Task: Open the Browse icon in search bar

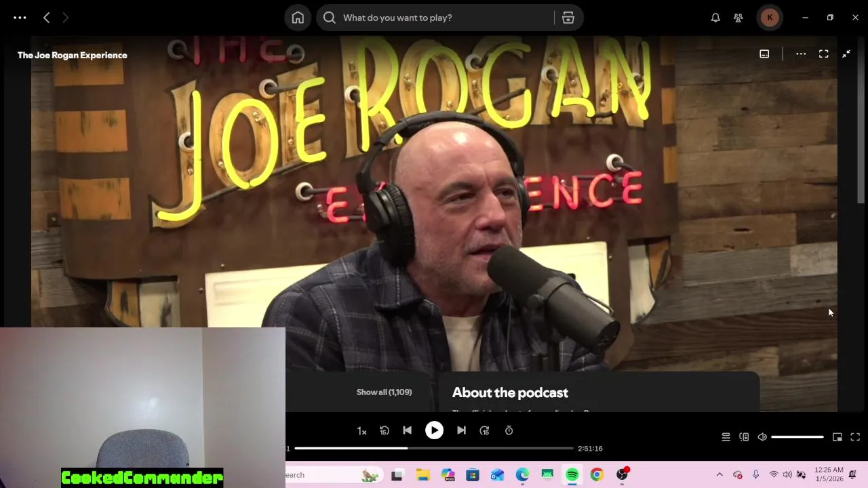Action: (x=568, y=18)
